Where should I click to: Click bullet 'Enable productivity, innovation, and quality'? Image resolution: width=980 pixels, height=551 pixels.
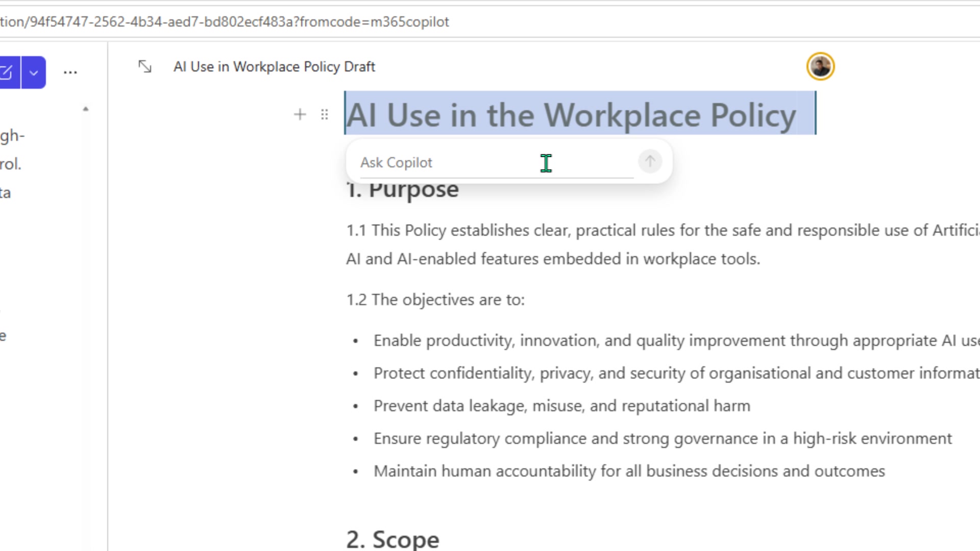pyautogui.click(x=676, y=340)
